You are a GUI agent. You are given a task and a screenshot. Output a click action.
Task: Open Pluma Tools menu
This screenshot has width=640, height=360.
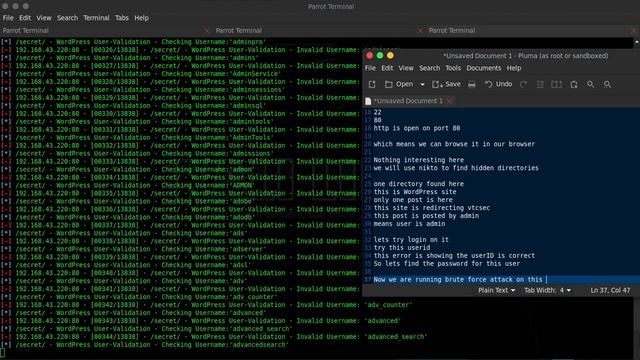(453, 68)
